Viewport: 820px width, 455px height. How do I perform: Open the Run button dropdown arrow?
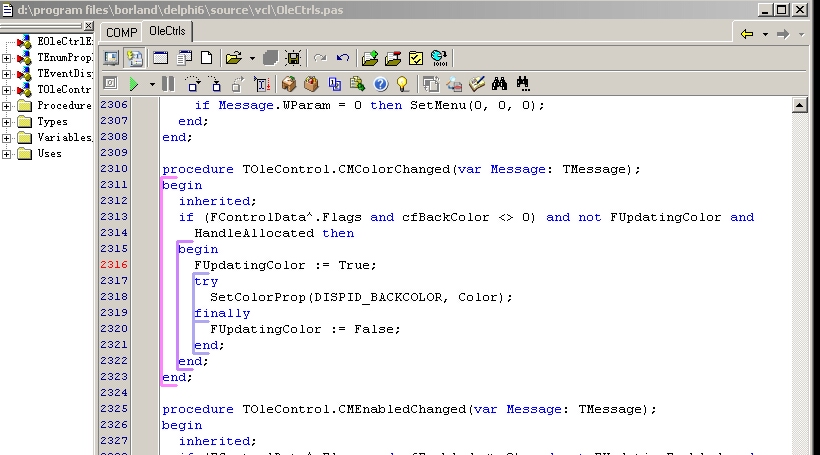(x=152, y=84)
